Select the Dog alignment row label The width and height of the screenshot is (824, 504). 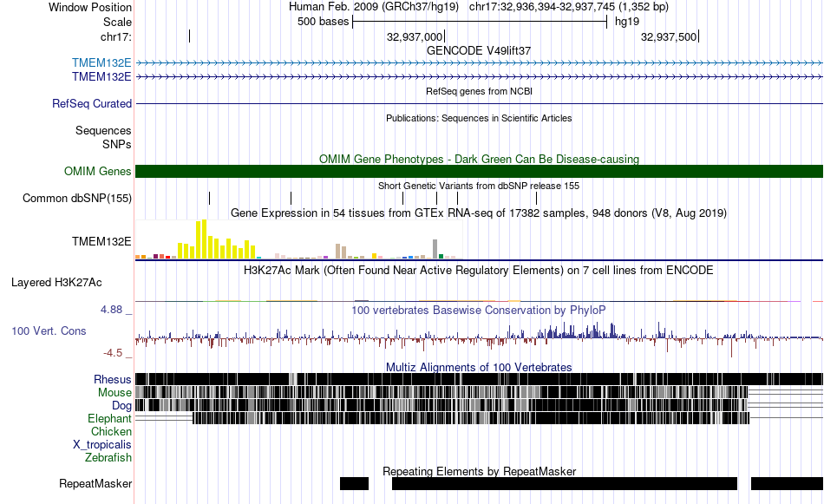click(x=121, y=405)
